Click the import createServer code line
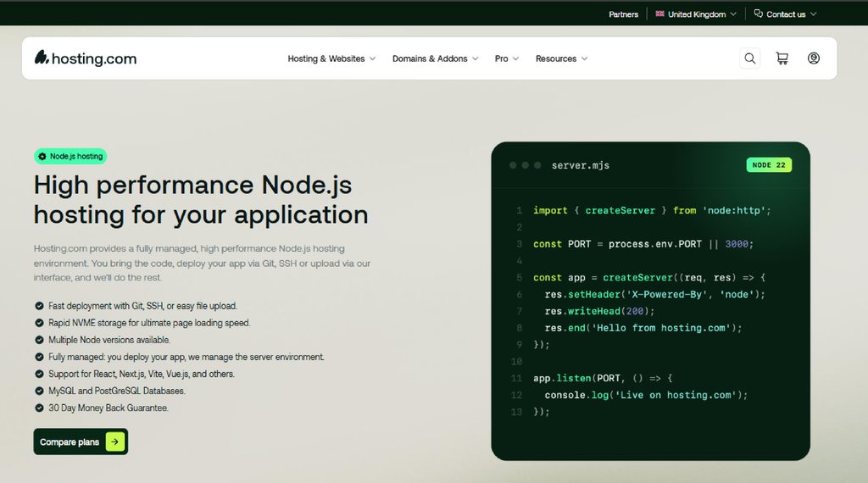 (652, 210)
